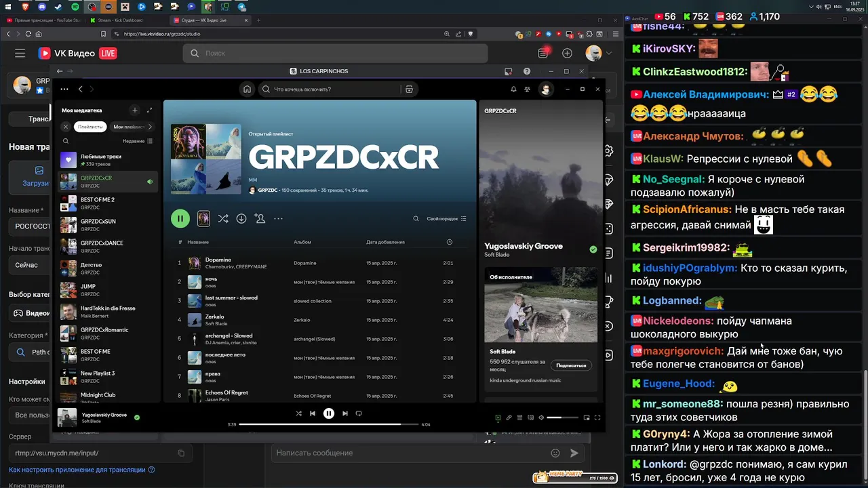This screenshot has width=868, height=488.
Task: Pause playback in the bottom player
Action: (329, 413)
